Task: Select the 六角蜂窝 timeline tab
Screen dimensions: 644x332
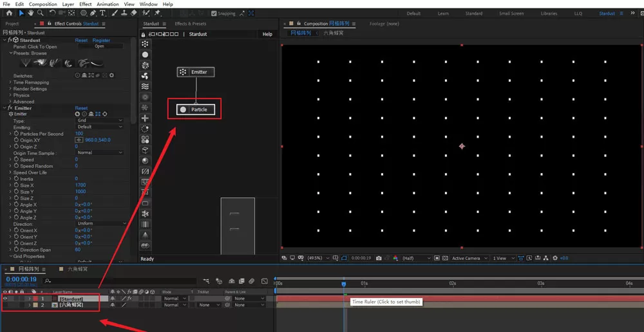Action: 78,269
